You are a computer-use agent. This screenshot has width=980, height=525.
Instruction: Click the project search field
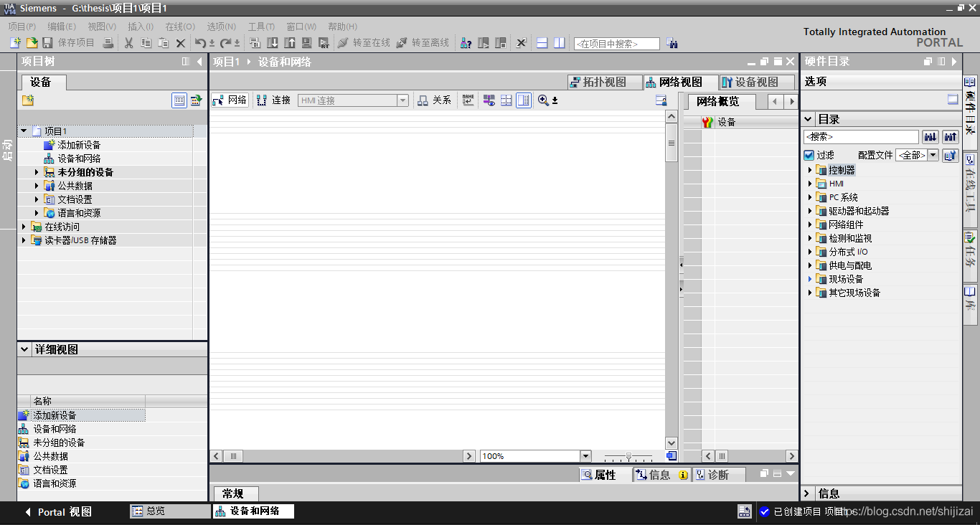[x=616, y=44]
